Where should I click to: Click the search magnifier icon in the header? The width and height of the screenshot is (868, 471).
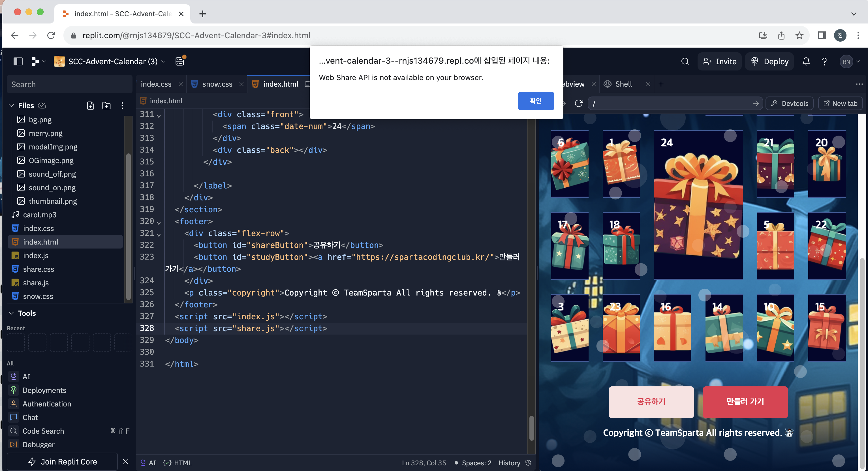(x=685, y=61)
